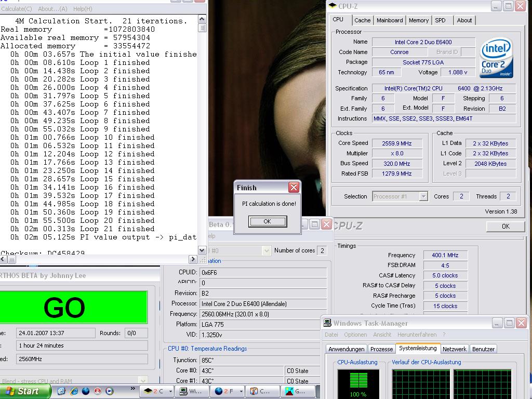Open the About...(A) menu in Super PI
The image size is (532, 399).
pyautogui.click(x=52, y=9)
